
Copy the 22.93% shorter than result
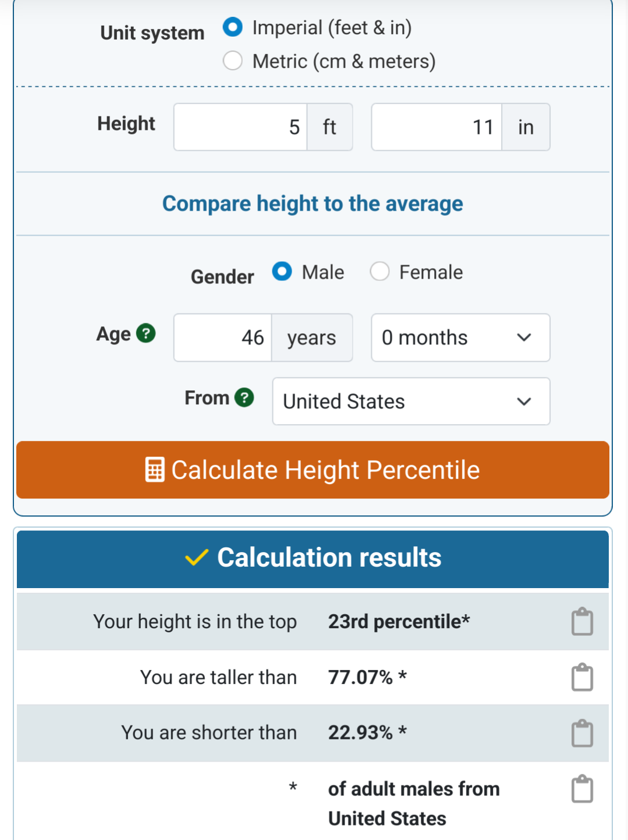(582, 734)
